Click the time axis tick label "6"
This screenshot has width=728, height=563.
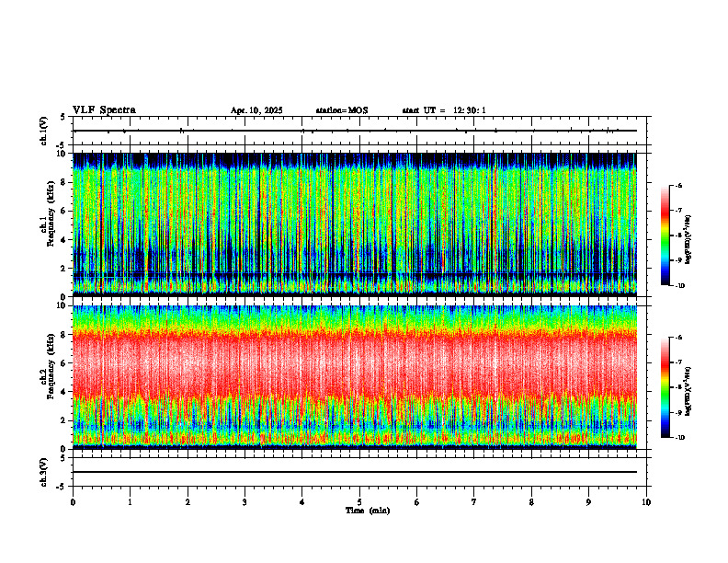[417, 502]
